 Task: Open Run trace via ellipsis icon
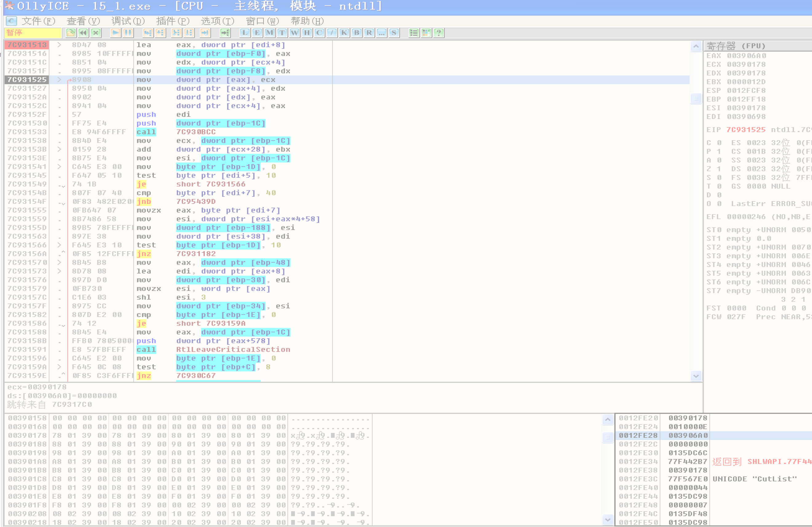click(x=382, y=33)
